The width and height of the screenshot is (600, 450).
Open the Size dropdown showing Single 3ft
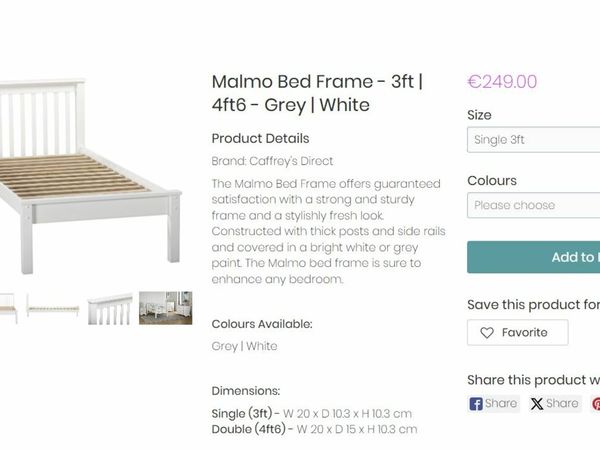pyautogui.click(x=533, y=140)
